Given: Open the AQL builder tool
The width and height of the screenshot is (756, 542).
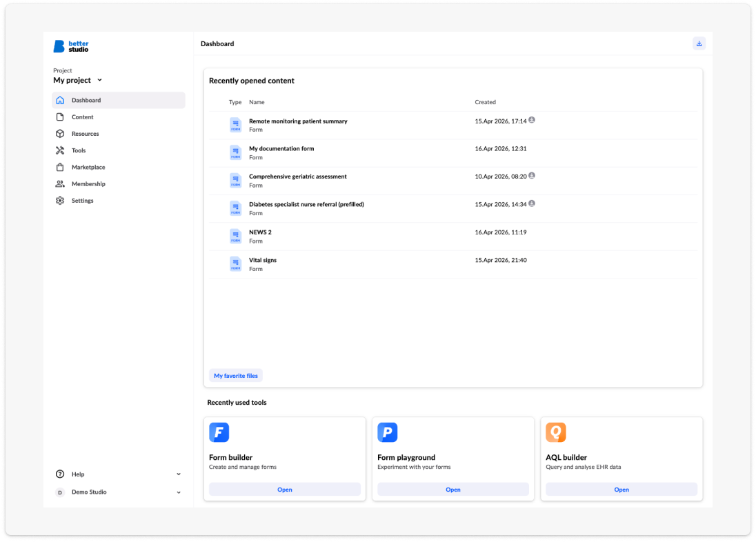Looking at the screenshot, I should tap(621, 490).
